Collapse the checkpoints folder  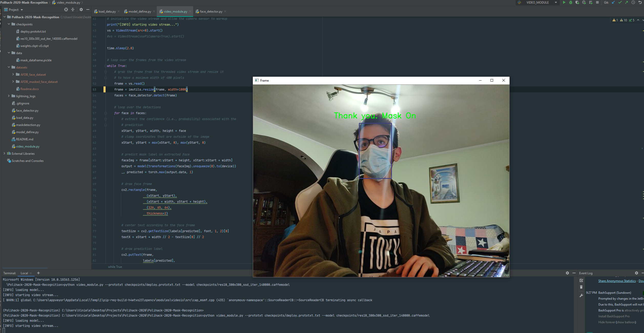(x=9, y=24)
